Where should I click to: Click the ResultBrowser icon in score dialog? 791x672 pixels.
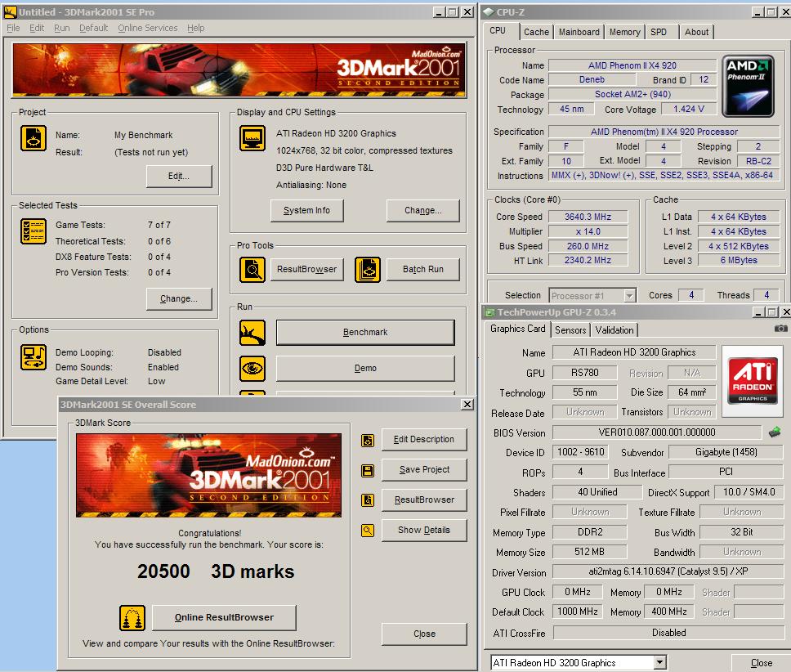tap(368, 500)
